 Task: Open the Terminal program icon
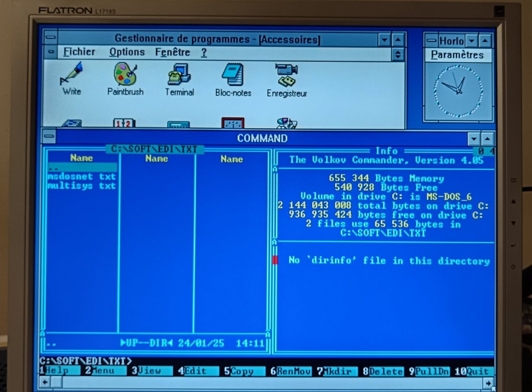pos(179,79)
